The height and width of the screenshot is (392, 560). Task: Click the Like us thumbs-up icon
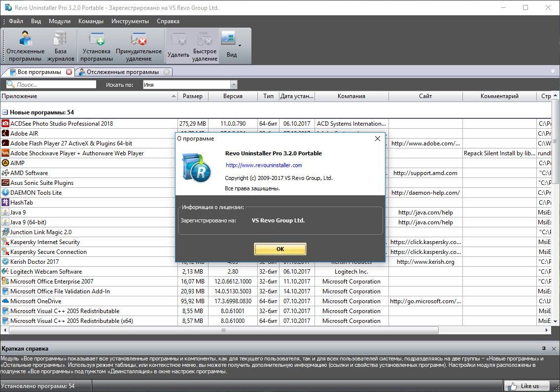coord(513,386)
